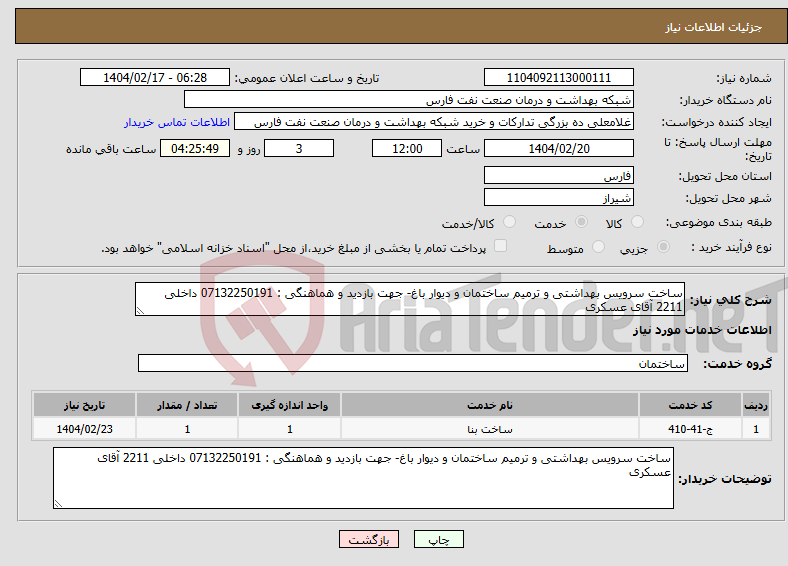
Task: Click the جزئیات اطلاعات نیاز header title
Action: (714, 27)
